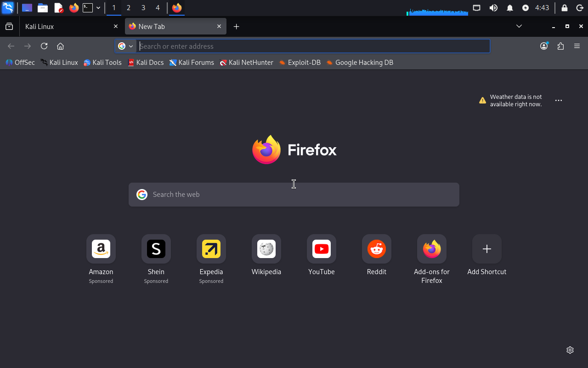The width and height of the screenshot is (588, 368).
Task: Open the new tab customize gear icon
Action: coord(570,350)
